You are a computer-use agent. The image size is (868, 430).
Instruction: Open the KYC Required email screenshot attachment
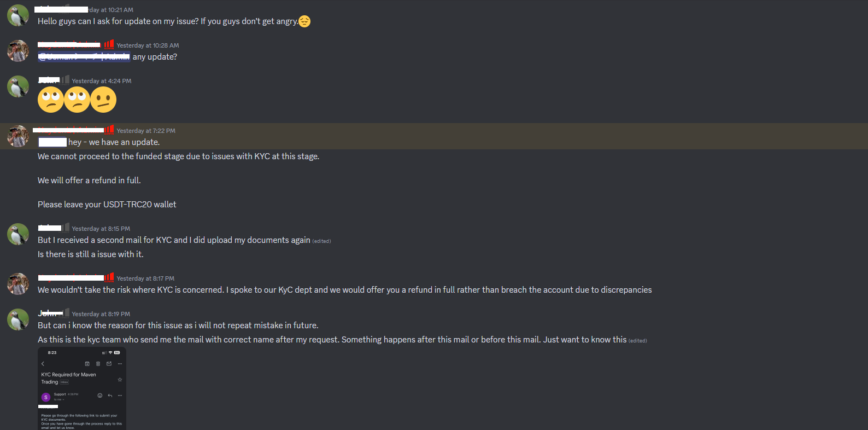tap(82, 388)
